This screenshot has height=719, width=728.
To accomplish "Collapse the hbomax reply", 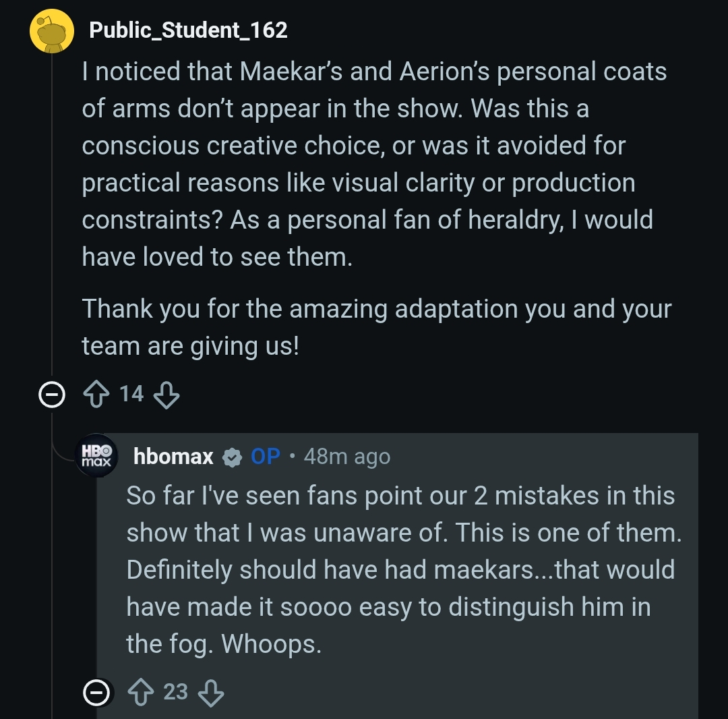I will (x=96, y=692).
